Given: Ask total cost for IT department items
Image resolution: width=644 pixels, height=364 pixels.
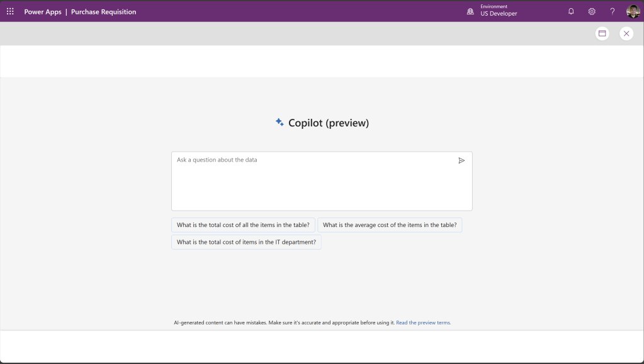Looking at the screenshot, I should (x=246, y=242).
